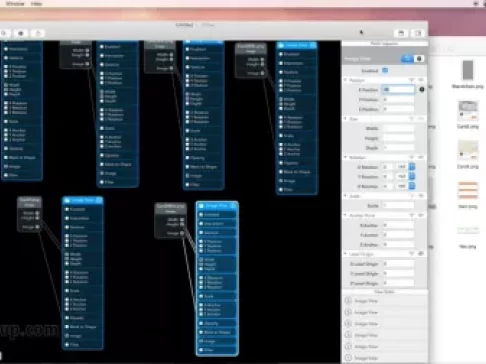Click the icon of the first Image View entry in View Order
The height and width of the screenshot is (364, 486).
[x=348, y=301]
